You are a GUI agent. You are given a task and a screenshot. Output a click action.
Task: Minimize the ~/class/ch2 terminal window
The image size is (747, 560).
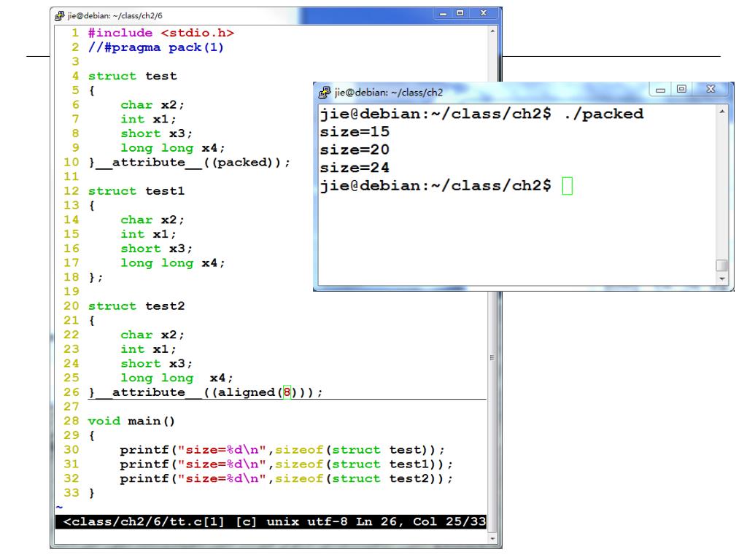point(660,90)
